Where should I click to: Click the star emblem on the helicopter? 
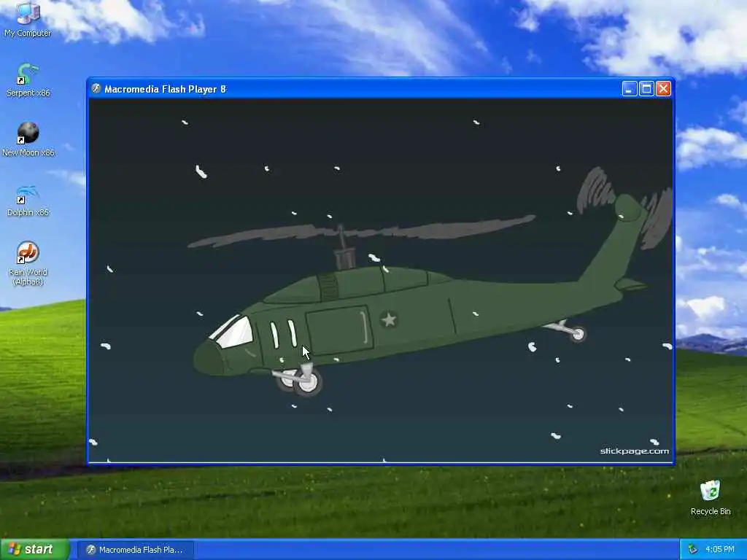(389, 319)
